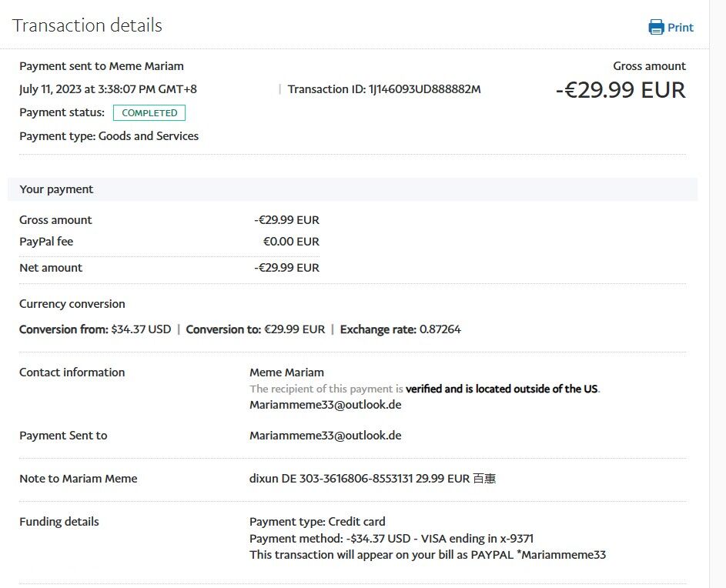Image resolution: width=726 pixels, height=588 pixels.
Task: Click the PAYPAL *Mariammeme33 bill descriptor line
Action: click(x=427, y=554)
